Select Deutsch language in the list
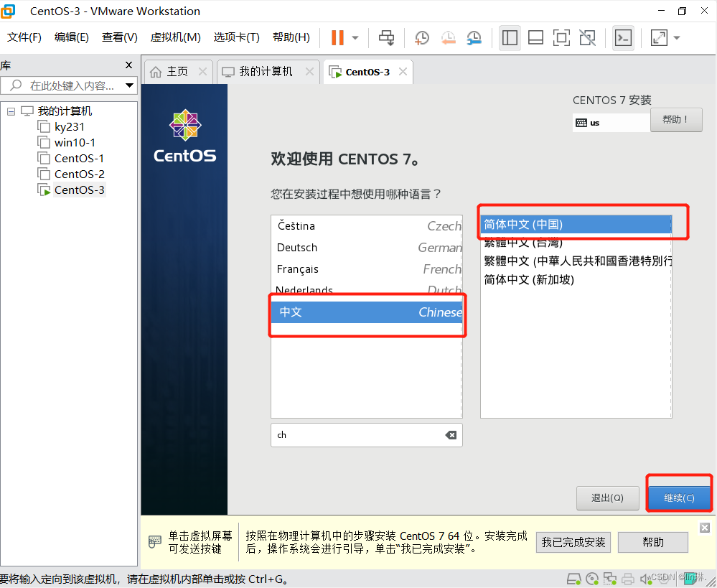The image size is (717, 588). [366, 248]
